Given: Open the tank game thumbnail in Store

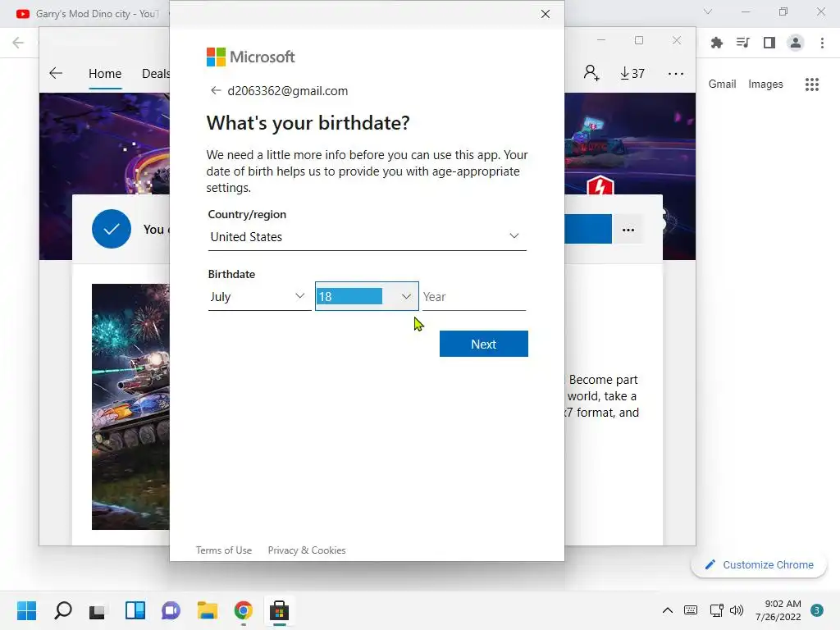Looking at the screenshot, I should pos(130,407).
